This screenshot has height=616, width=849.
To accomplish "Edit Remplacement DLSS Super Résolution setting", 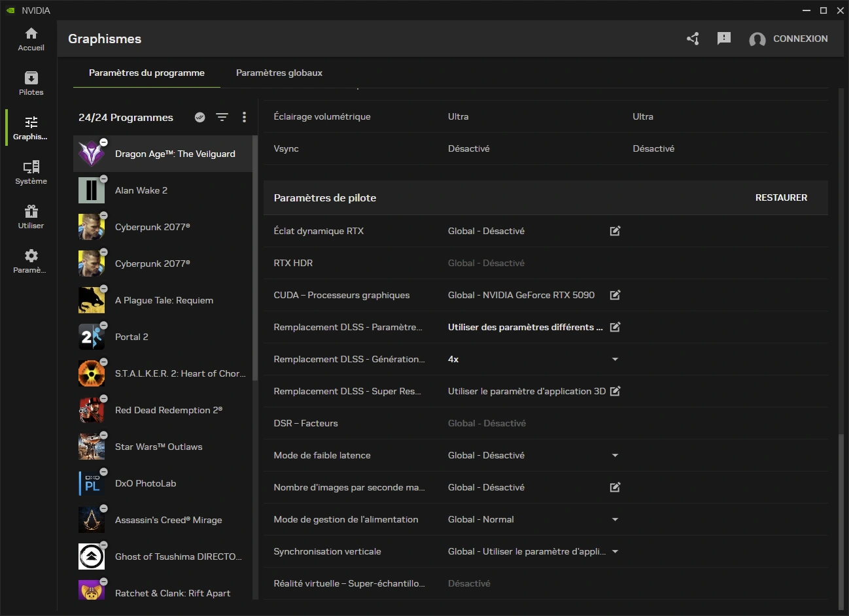I will click(615, 391).
